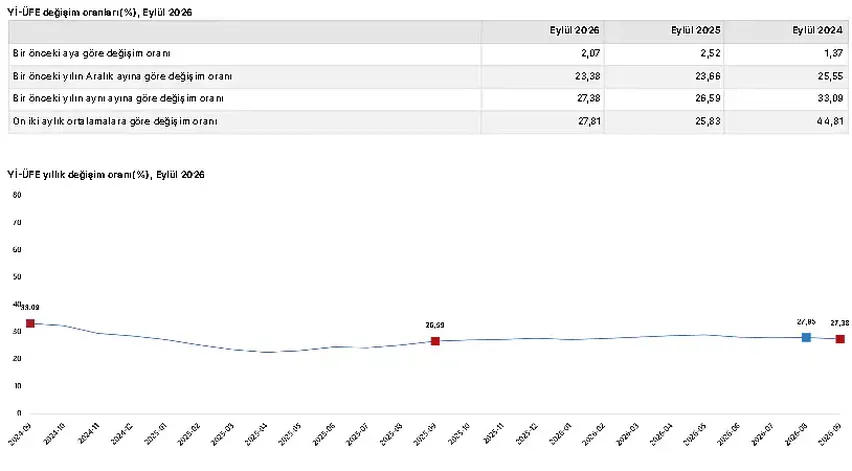Screen dimensions: 852x471
Task: Click the y-axis label 60
Action: (17, 249)
